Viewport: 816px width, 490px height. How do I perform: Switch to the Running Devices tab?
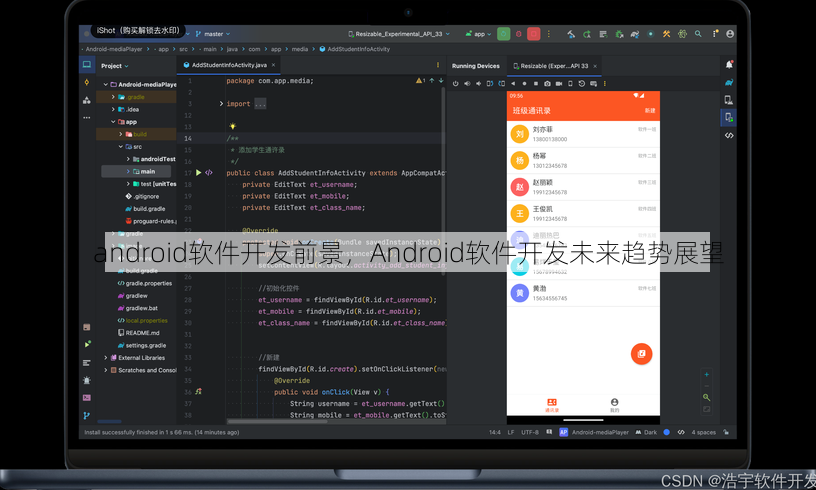(476, 66)
